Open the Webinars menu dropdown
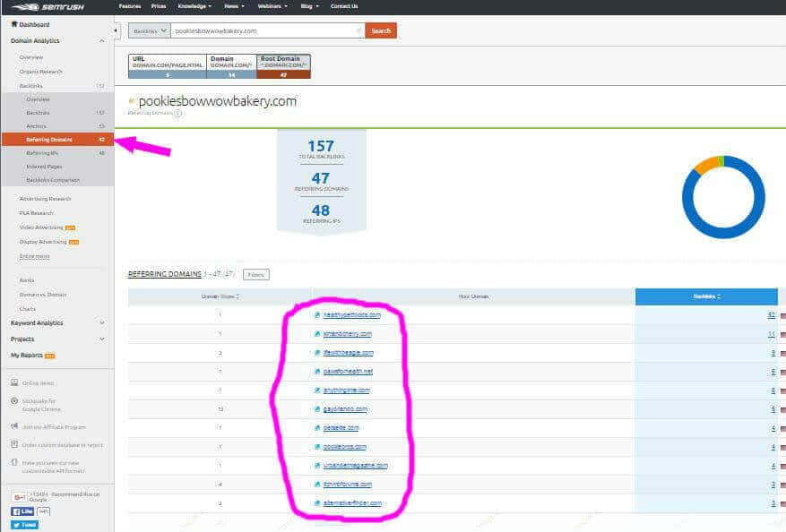Screen dimensions: 786x532 pos(272,6)
